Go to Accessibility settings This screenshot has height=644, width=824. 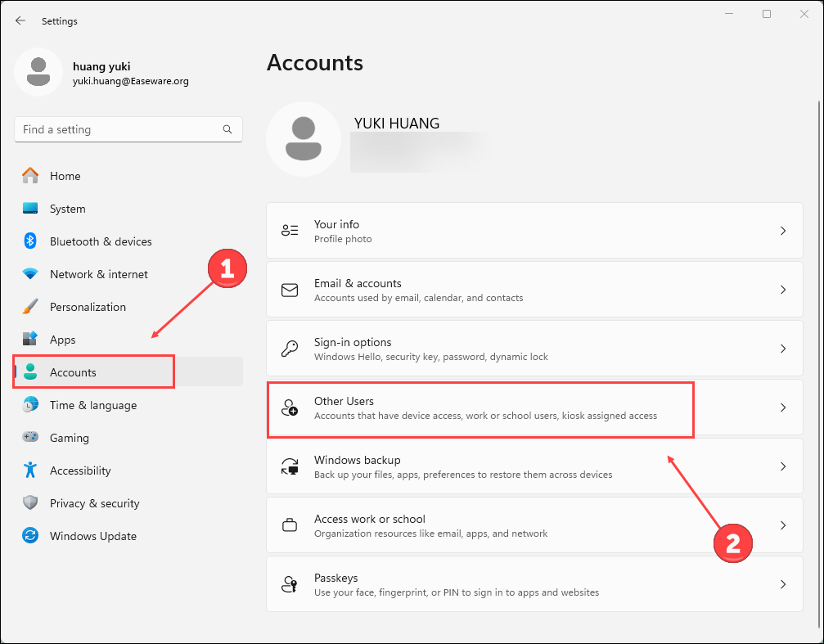tap(79, 471)
